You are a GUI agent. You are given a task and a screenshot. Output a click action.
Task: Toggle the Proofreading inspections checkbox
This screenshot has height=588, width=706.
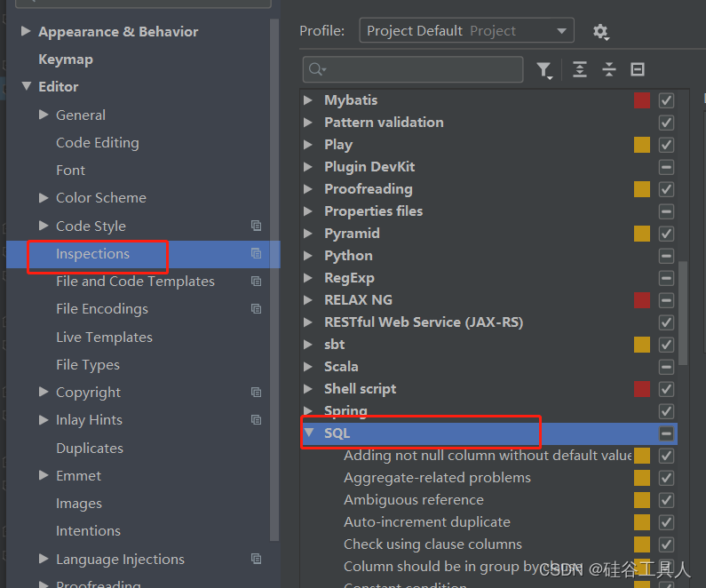tap(666, 189)
